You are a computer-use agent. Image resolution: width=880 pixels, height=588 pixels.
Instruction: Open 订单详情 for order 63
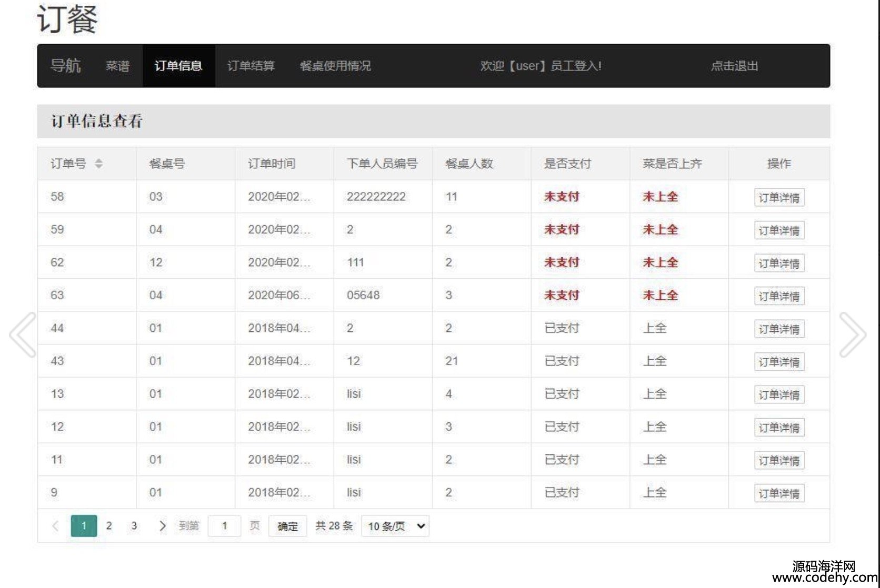[779, 296]
